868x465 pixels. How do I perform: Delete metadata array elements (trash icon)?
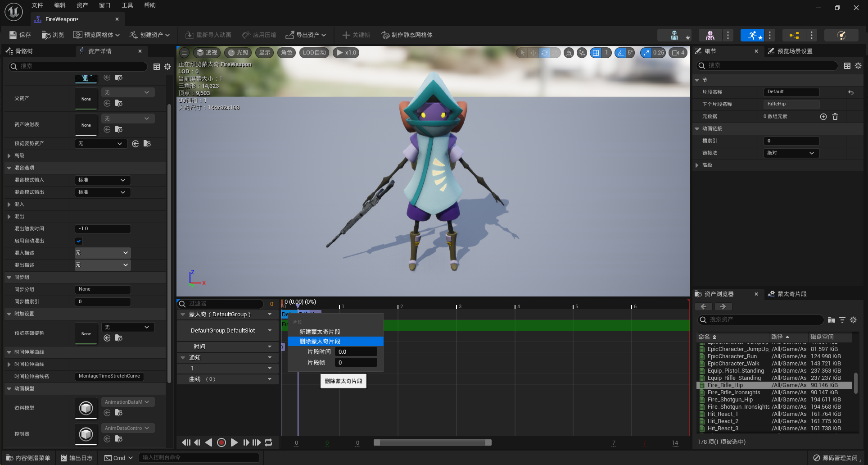(x=835, y=117)
